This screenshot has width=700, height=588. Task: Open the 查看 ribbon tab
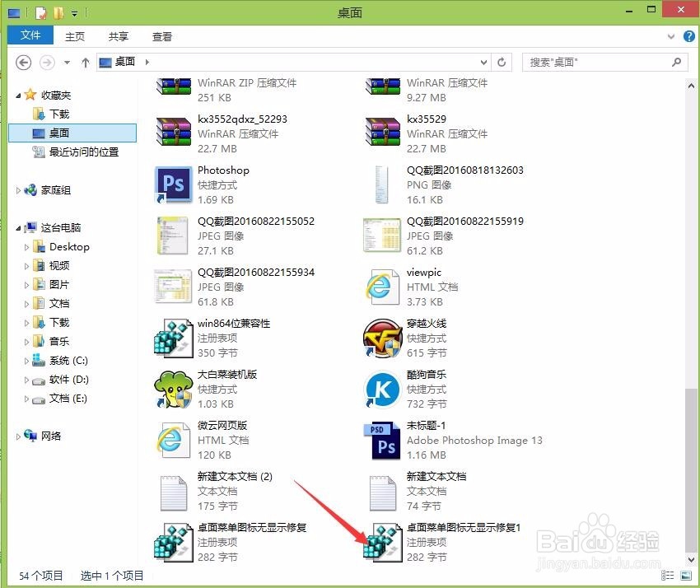(x=161, y=36)
